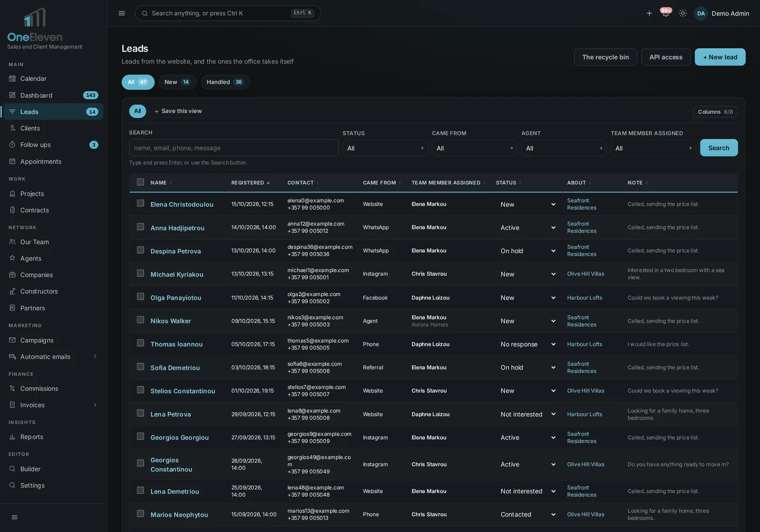Click the + New lead button

pos(720,57)
